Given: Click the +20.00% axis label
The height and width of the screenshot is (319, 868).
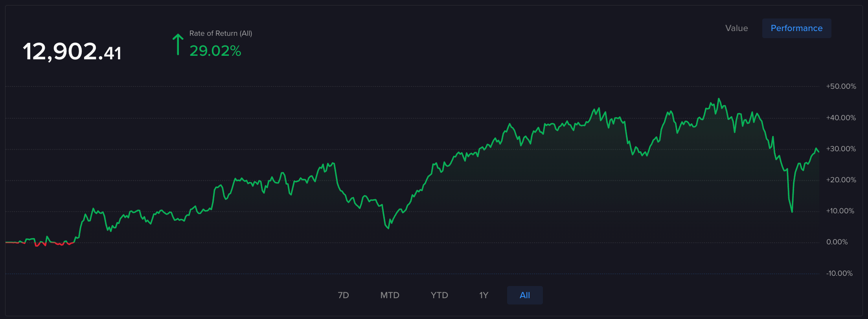Looking at the screenshot, I should pyautogui.click(x=841, y=180).
